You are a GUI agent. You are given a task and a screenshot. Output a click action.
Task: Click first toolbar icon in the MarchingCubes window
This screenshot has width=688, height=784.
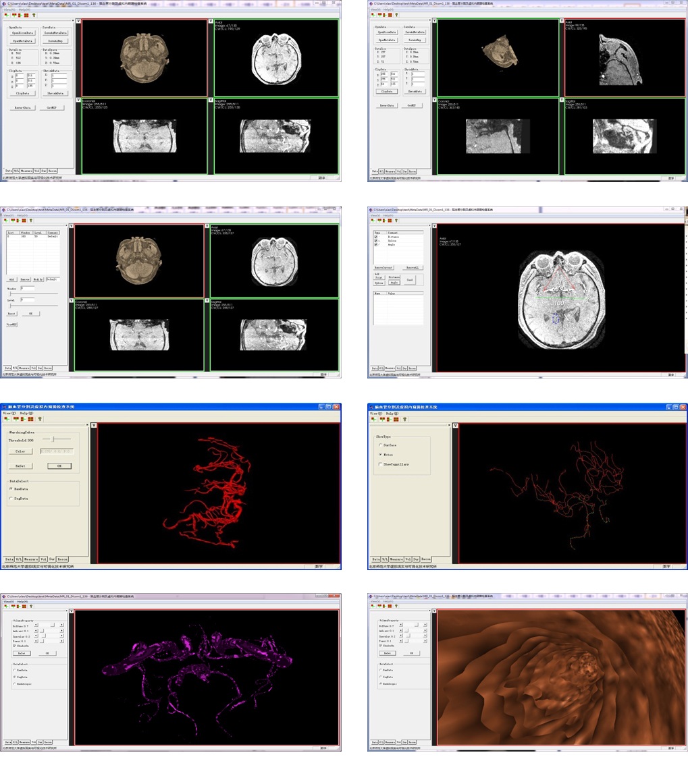coord(6,419)
